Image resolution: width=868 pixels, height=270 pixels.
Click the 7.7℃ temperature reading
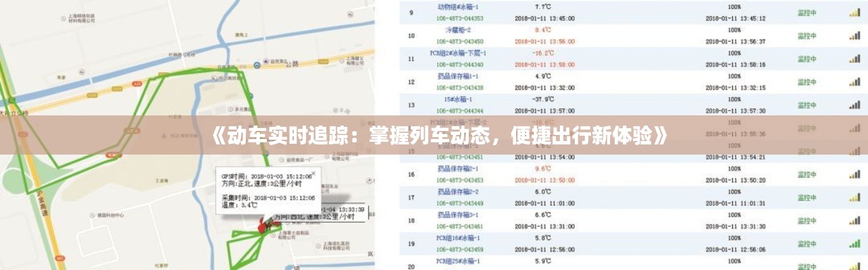tap(544, 7)
